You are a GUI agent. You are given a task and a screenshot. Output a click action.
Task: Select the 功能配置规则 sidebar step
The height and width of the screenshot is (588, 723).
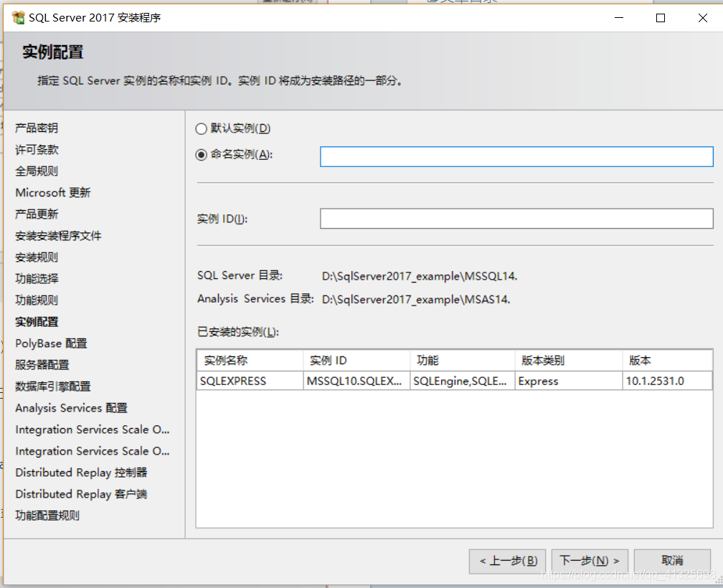point(47,515)
